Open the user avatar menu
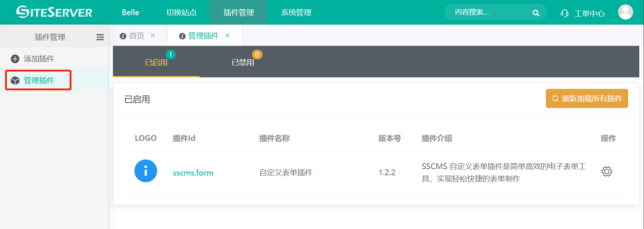This screenshot has height=229, width=644. [625, 12]
